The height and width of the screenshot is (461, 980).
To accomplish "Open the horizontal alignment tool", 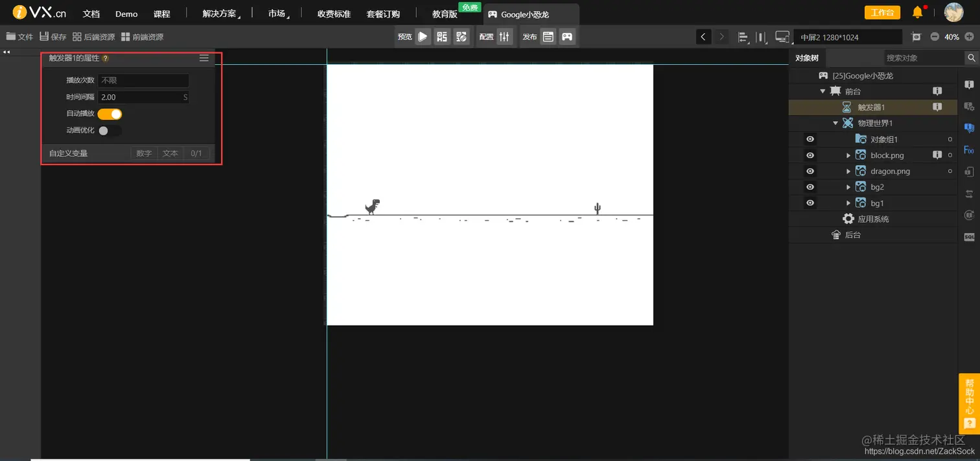I will [743, 37].
